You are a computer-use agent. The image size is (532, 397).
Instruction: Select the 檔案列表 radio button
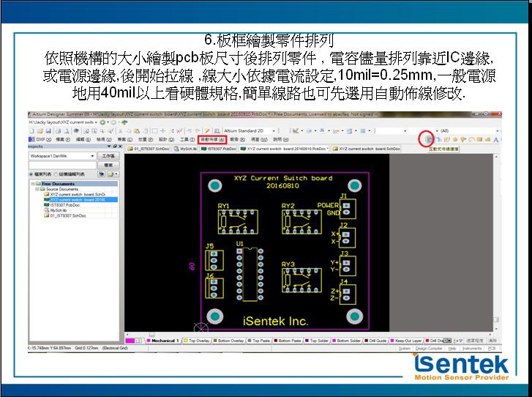(31, 174)
